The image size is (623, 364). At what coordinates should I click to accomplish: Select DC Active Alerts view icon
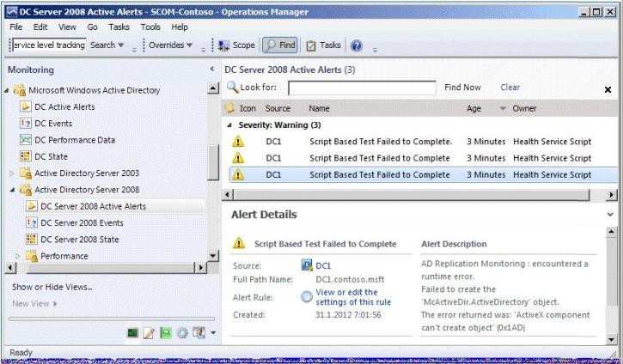point(26,106)
